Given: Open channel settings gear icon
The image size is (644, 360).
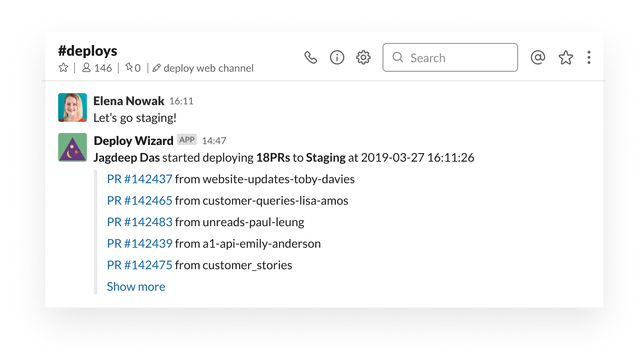Looking at the screenshot, I should (363, 58).
